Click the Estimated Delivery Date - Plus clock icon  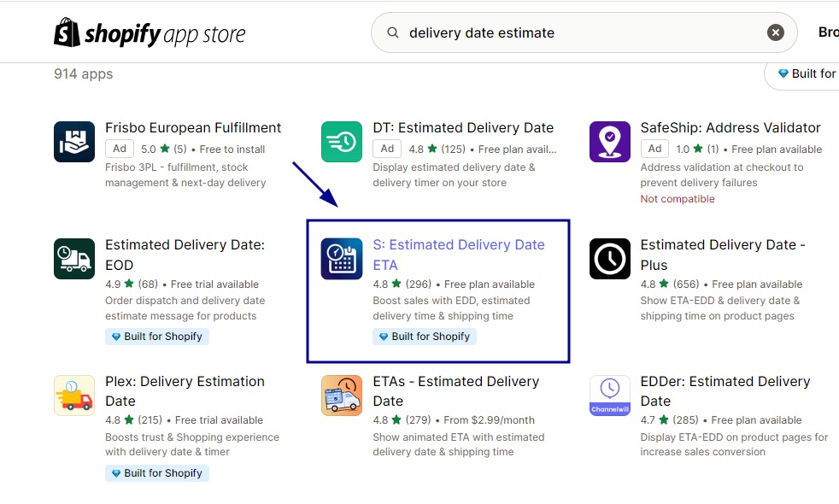(x=609, y=259)
